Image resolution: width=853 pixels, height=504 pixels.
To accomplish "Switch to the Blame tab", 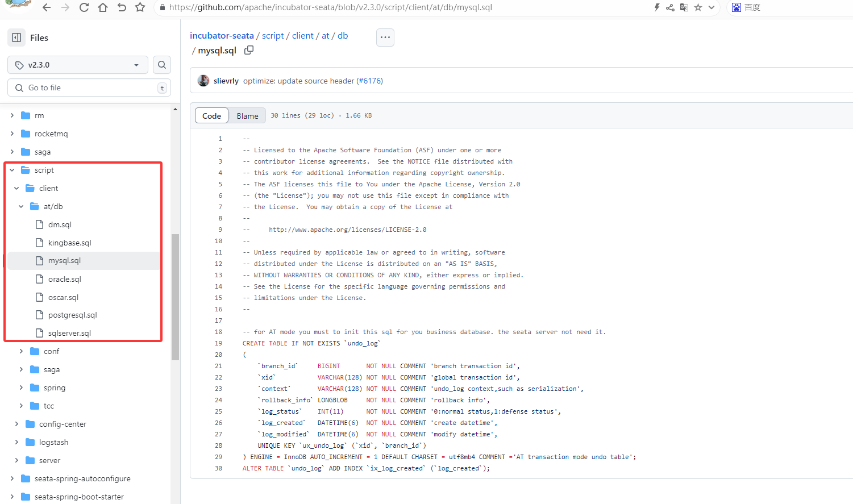I will [x=247, y=116].
